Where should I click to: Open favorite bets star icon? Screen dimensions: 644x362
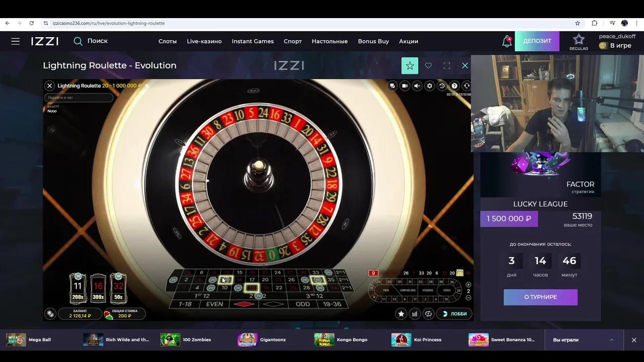[x=401, y=314]
